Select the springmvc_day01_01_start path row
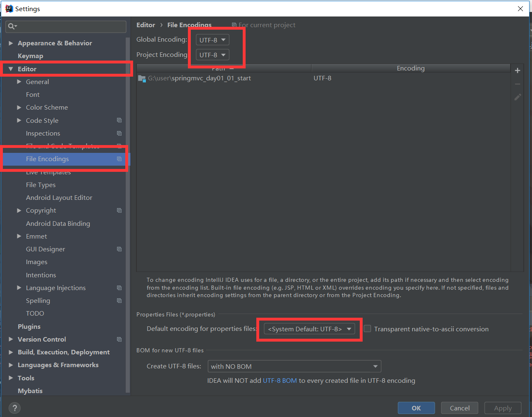532x417 pixels. coord(323,78)
